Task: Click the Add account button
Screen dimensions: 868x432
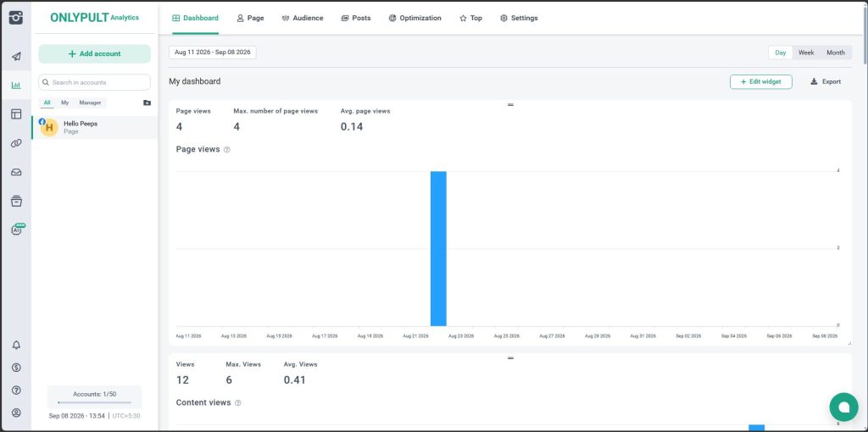Action: pos(95,53)
